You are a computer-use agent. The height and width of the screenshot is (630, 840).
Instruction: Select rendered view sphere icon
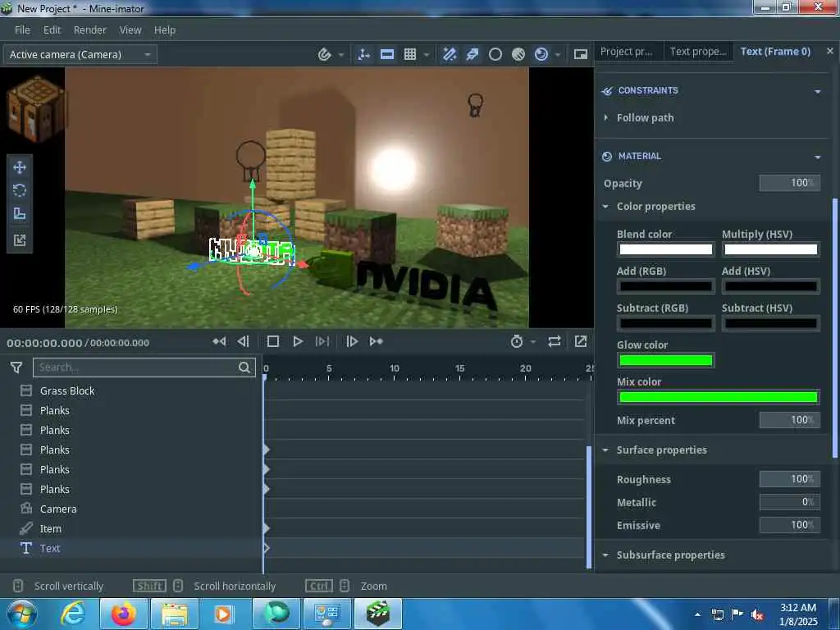click(541, 54)
